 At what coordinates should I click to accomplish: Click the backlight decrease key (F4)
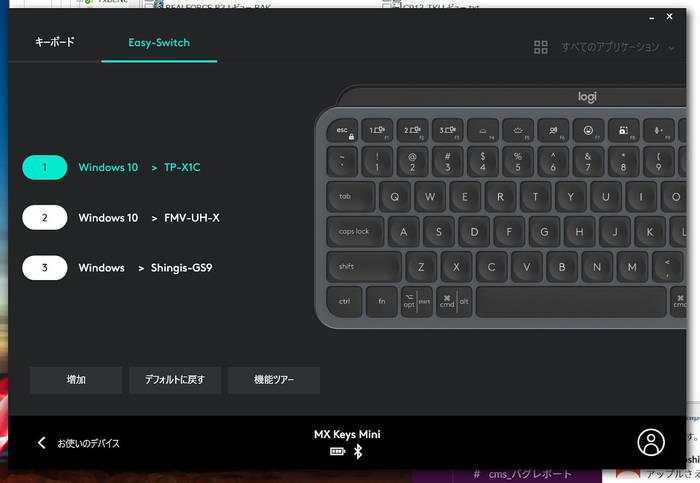point(483,130)
